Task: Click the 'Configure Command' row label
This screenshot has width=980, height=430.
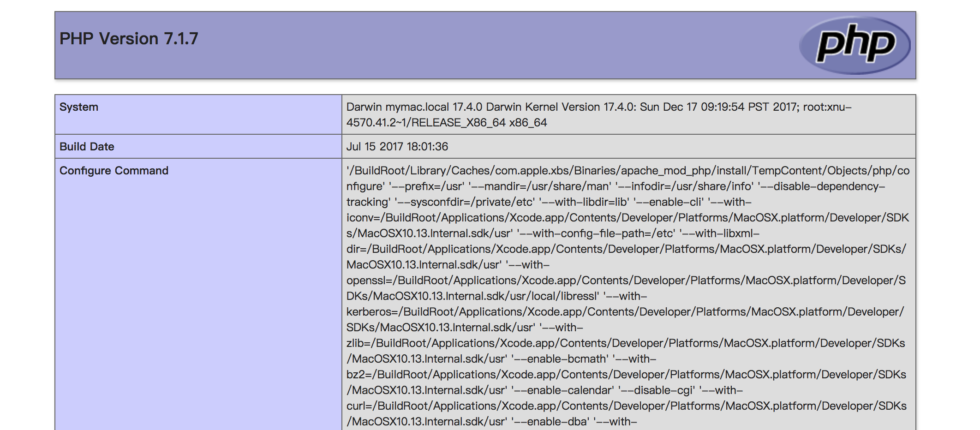Action: click(x=114, y=171)
